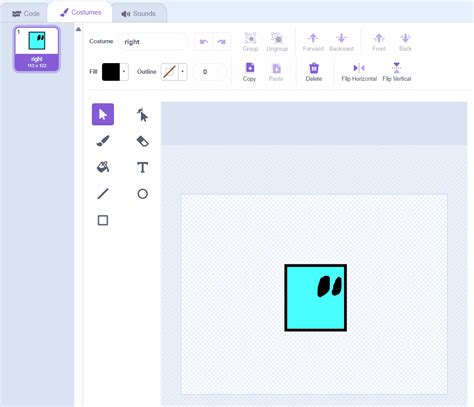Click the Outline no-color swatch
This screenshot has width=474, height=407.
[x=170, y=72]
